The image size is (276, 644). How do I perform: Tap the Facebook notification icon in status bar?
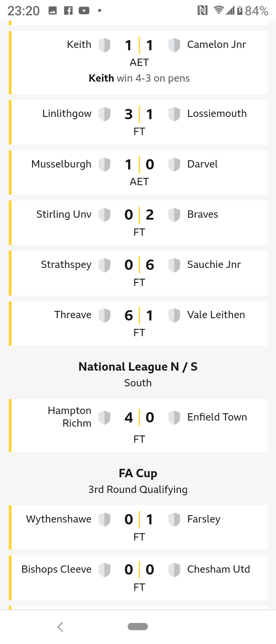point(68,11)
